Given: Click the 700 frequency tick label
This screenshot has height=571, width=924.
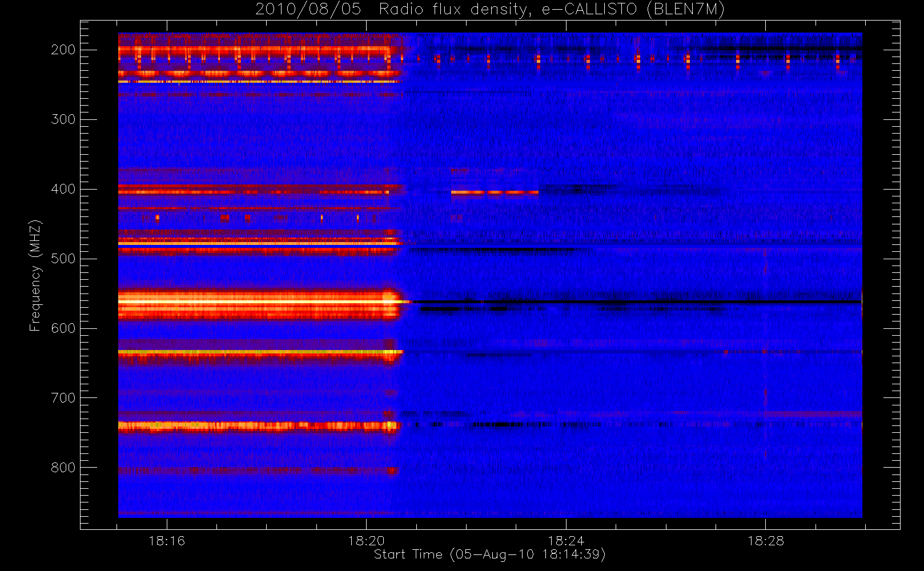Looking at the screenshot, I should point(63,398).
